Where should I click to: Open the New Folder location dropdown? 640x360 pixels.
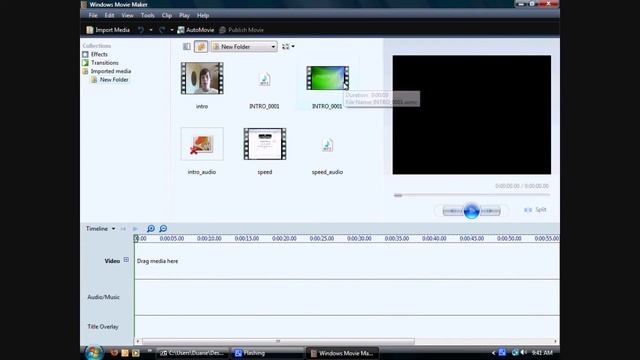click(x=244, y=47)
